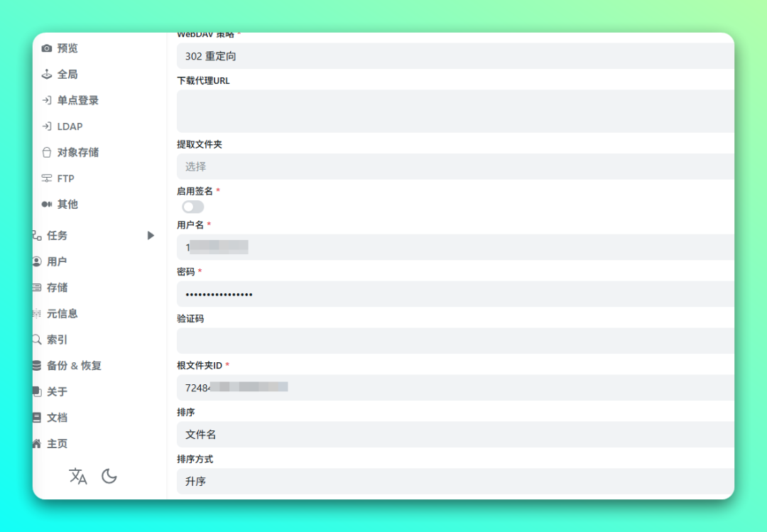Toggle dark mode moon icon
This screenshot has width=767, height=532.
pos(109,476)
